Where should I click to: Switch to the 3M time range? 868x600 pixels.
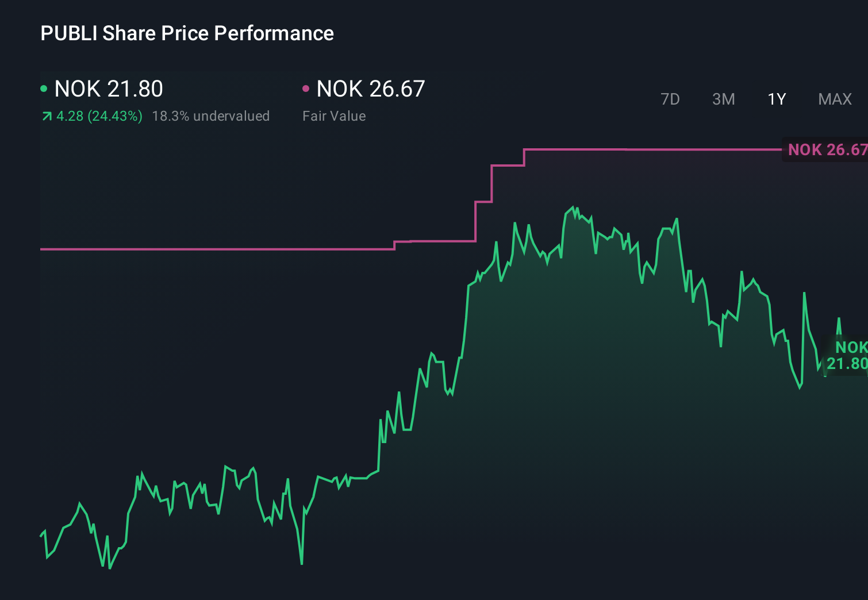[x=723, y=99]
